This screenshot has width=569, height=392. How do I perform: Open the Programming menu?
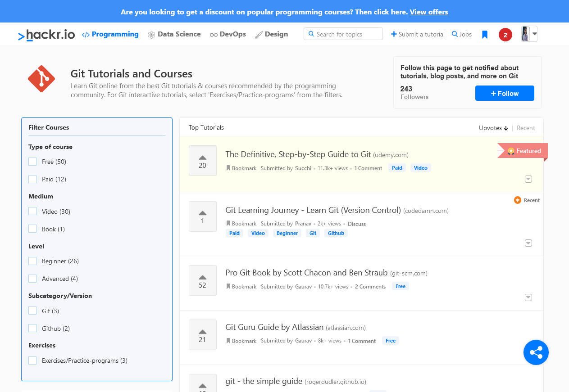click(110, 34)
